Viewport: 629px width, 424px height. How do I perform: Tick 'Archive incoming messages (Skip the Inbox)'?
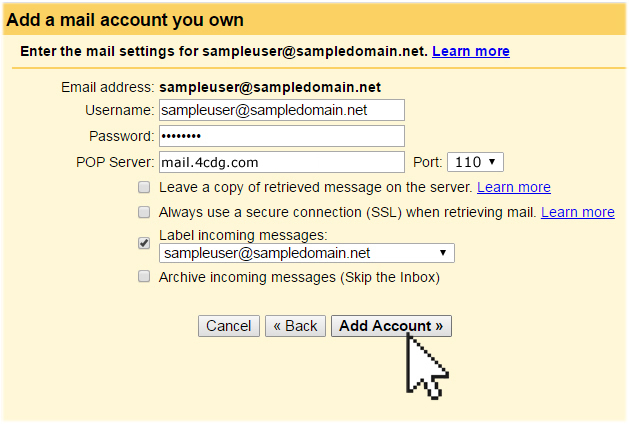pos(144,276)
